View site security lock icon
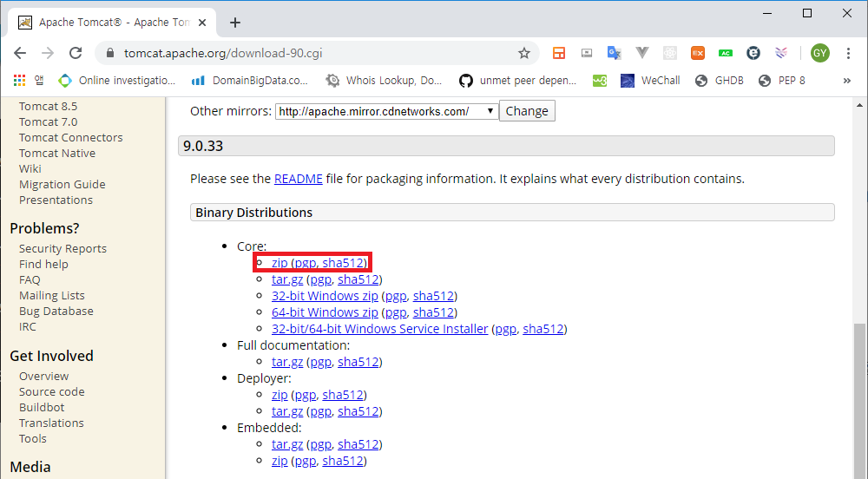 click(x=109, y=53)
